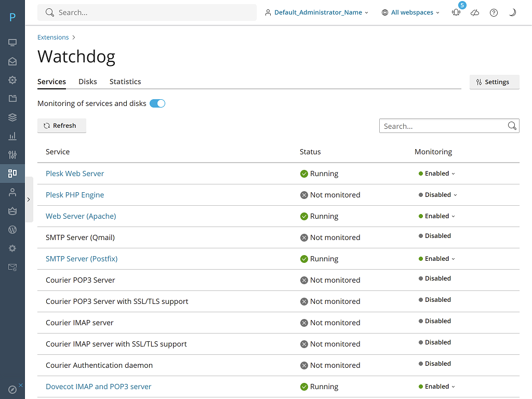
Task: Open the Dovecot IMAP and POP3 server link
Action: point(99,387)
